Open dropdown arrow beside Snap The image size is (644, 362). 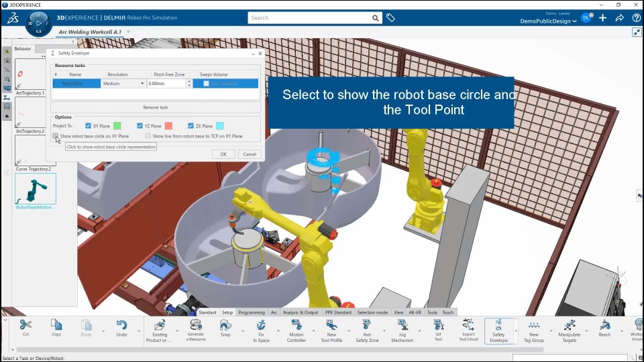click(x=242, y=330)
